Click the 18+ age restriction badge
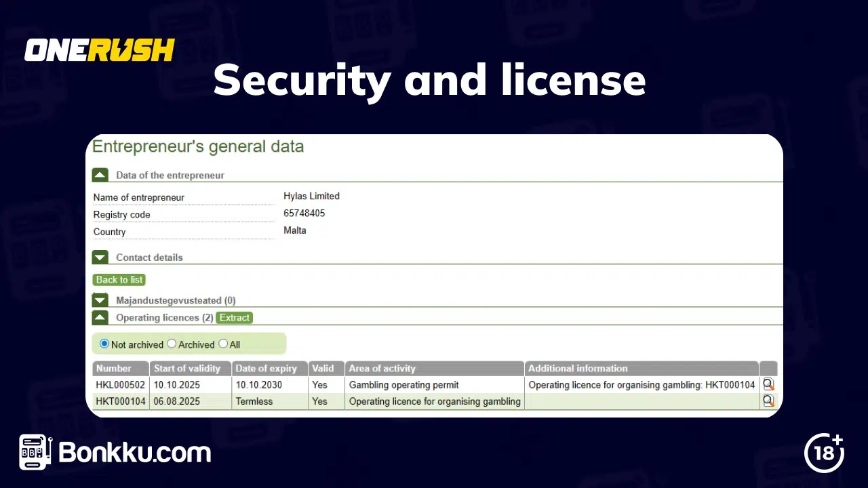This screenshot has height=488, width=868. click(824, 453)
